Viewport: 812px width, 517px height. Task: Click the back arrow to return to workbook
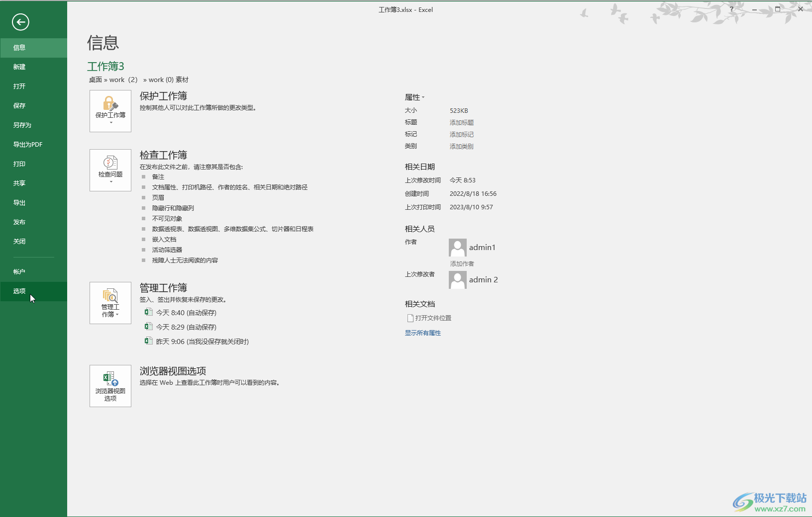[20, 22]
